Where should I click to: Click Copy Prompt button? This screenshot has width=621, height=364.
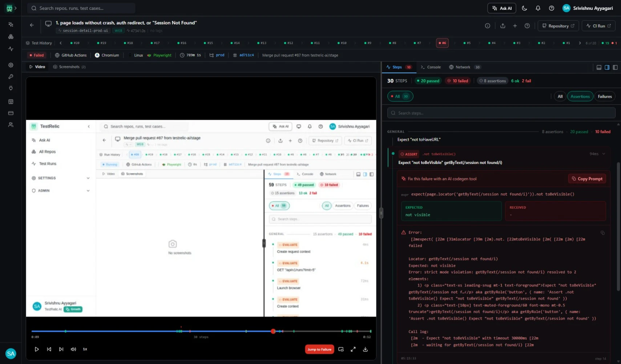(x=587, y=179)
